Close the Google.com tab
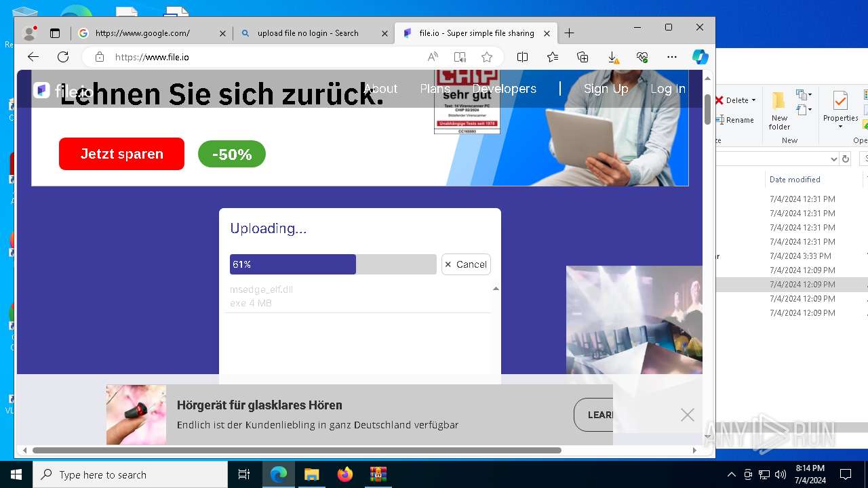868x488 pixels. tap(222, 33)
